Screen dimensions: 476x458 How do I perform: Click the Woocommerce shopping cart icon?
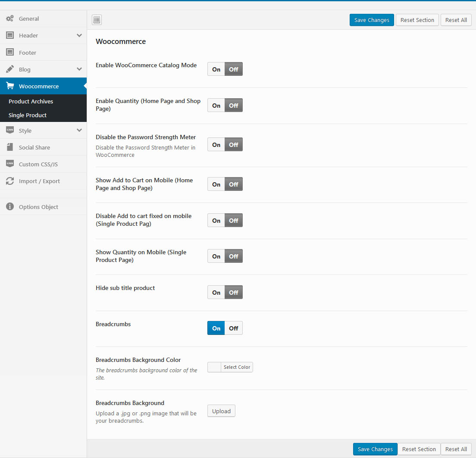click(9, 86)
